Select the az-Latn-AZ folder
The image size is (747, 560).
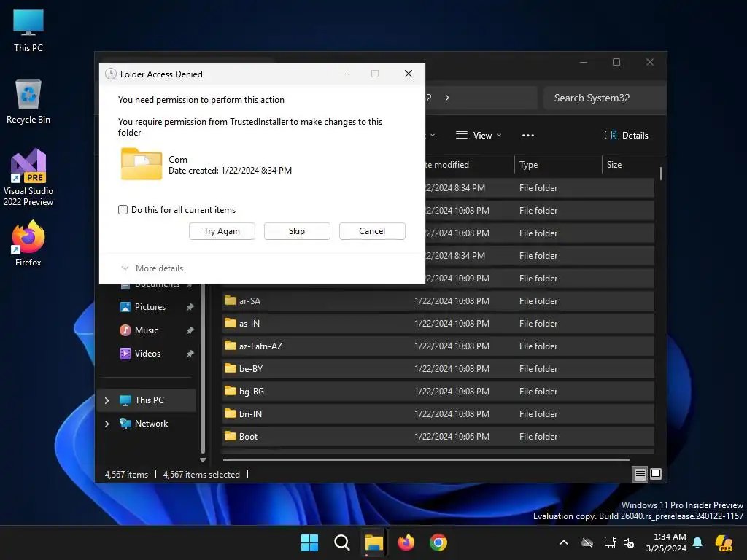(438, 346)
